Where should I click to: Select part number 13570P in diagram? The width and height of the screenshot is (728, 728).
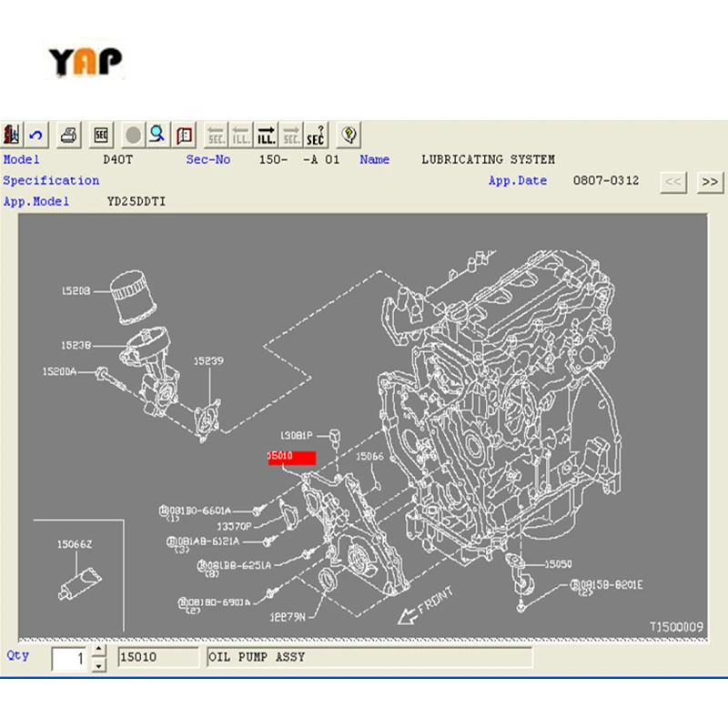click(x=234, y=527)
